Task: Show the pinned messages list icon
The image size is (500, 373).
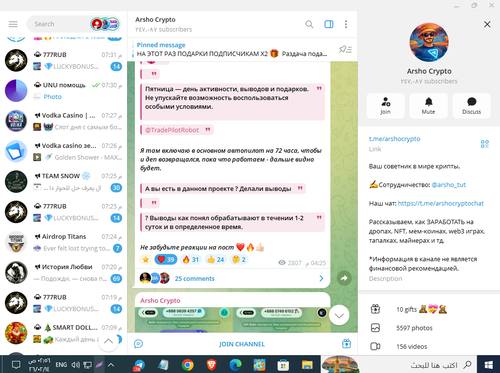Action: click(x=345, y=49)
